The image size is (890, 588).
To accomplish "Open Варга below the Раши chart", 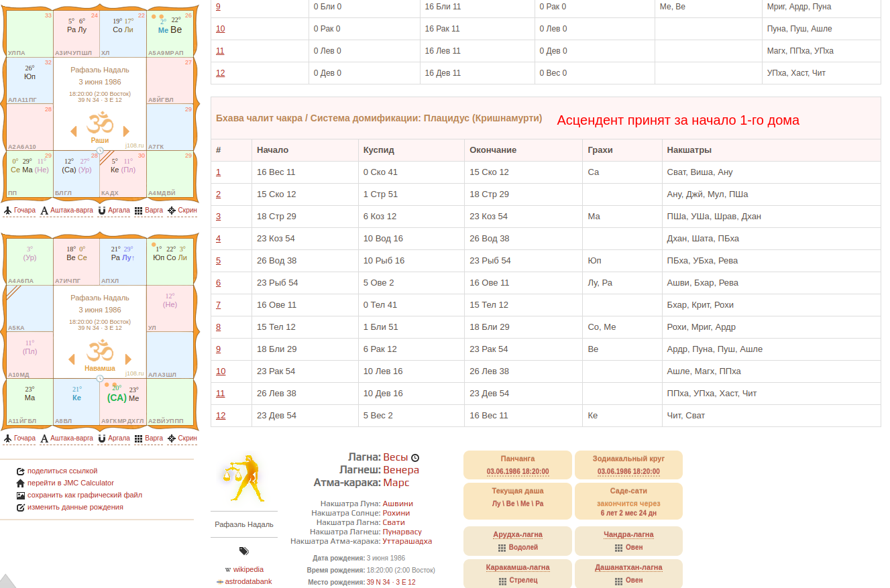I will click(148, 210).
